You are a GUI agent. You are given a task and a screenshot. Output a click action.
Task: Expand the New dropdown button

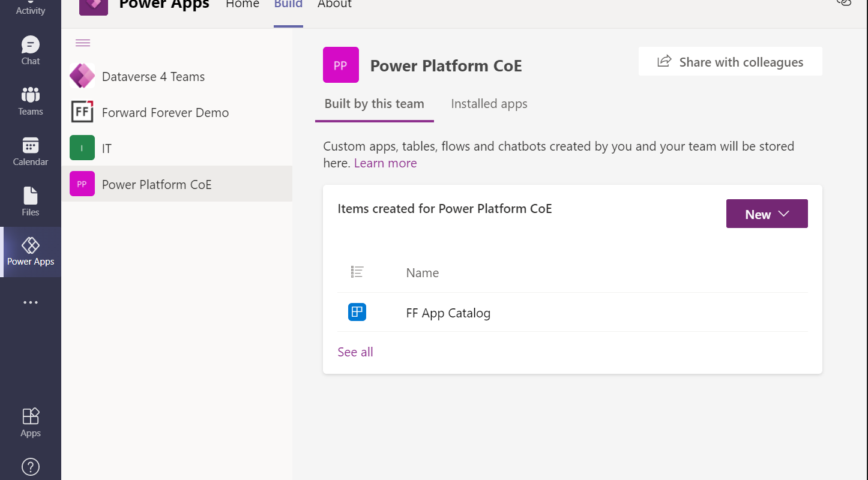click(x=767, y=214)
